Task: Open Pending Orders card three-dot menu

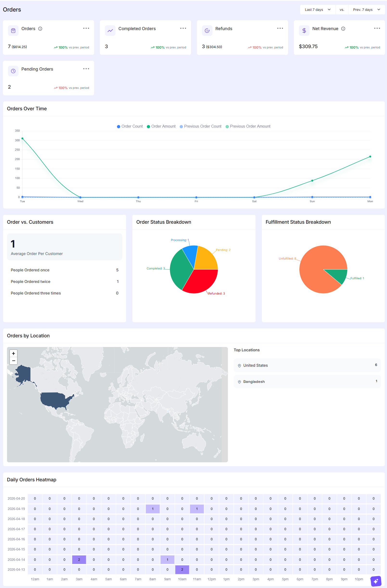Action: tap(86, 69)
